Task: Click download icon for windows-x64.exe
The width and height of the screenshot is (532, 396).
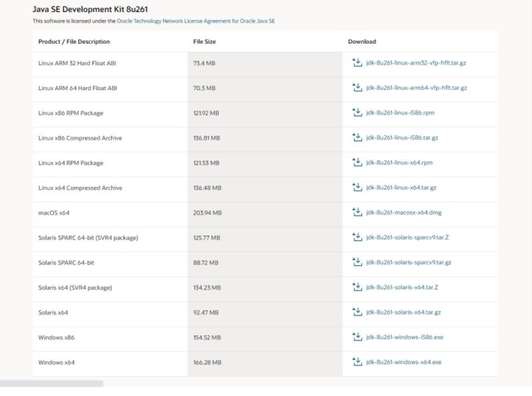Action: [358, 362]
